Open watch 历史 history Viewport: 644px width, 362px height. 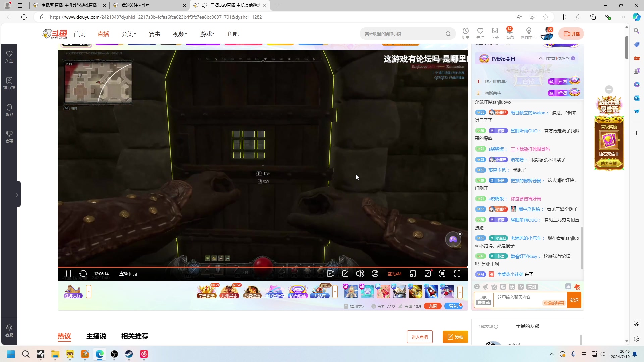click(466, 34)
